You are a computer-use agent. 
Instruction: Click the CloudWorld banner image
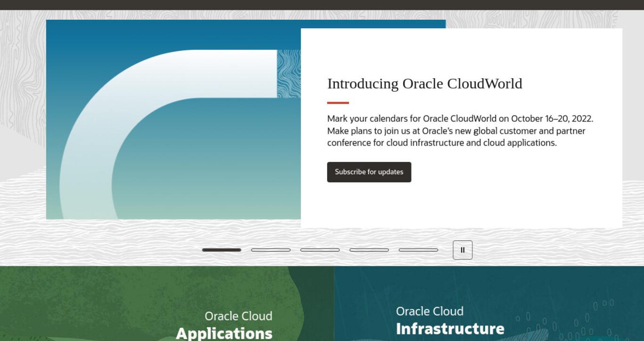click(173, 120)
